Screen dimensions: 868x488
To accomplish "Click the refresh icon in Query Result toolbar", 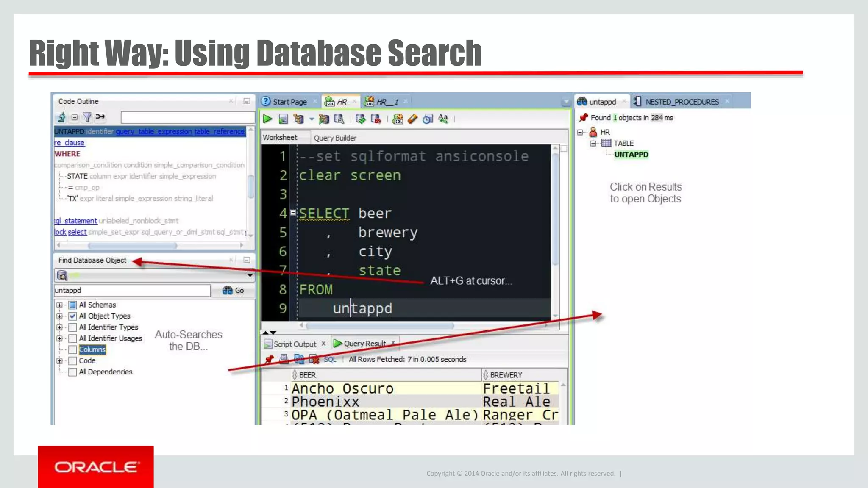I will (x=299, y=359).
